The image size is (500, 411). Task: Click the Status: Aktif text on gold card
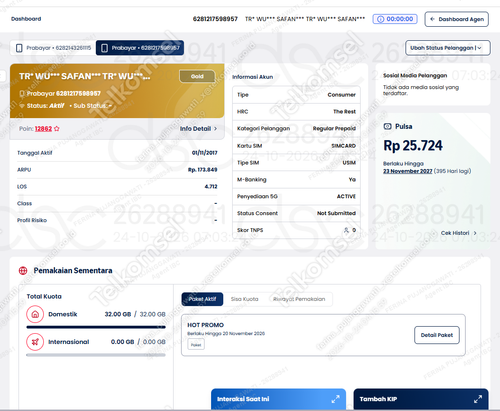point(45,106)
